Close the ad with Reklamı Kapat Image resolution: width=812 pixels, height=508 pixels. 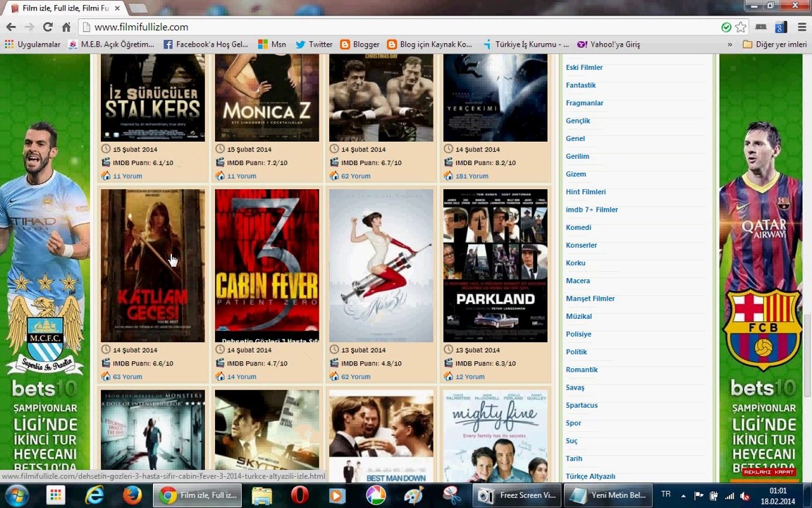768,472
